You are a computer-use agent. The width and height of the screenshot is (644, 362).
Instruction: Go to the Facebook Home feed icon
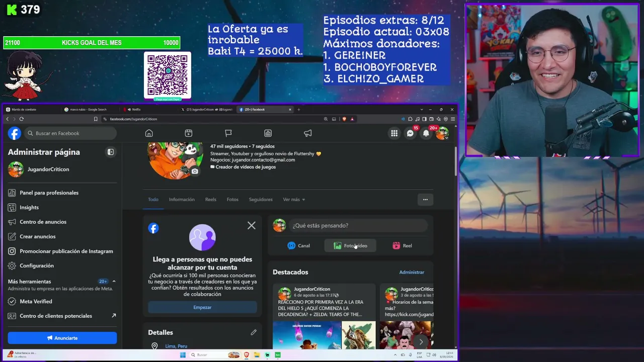[149, 133]
